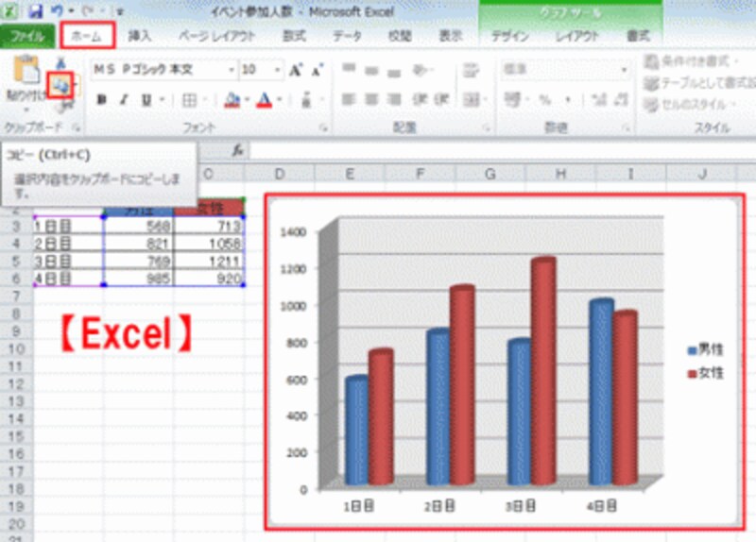Switch to the 挿入 (Insert) tab
The width and height of the screenshot is (756, 542).
coord(140,36)
